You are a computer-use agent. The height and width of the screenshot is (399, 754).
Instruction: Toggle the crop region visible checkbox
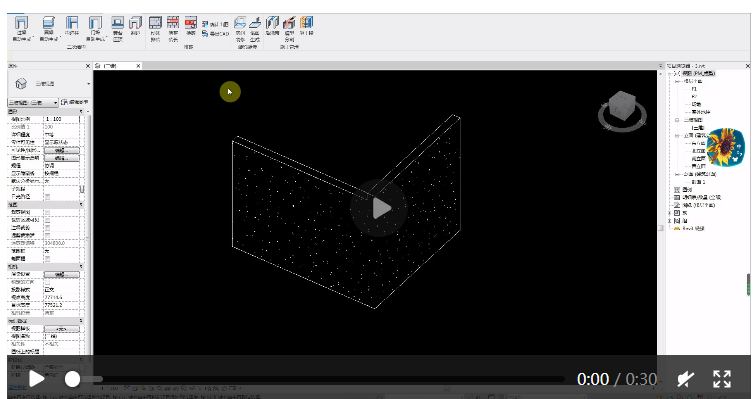(x=48, y=220)
